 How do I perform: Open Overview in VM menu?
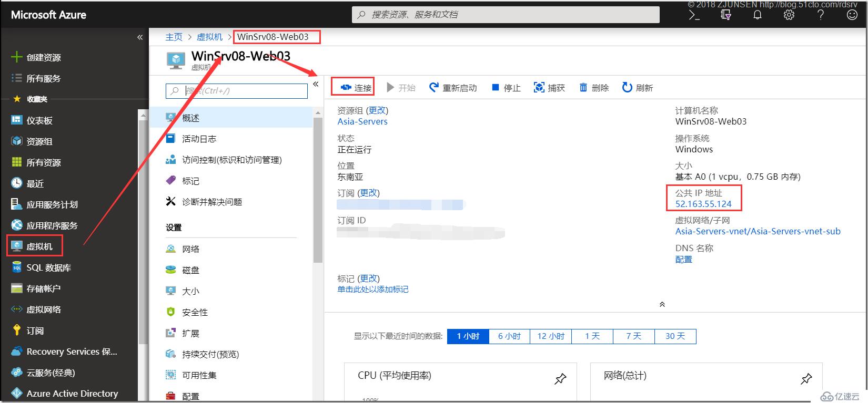[x=231, y=118]
